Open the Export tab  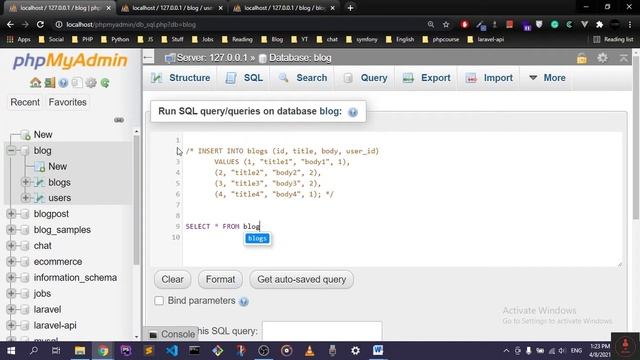[427, 78]
